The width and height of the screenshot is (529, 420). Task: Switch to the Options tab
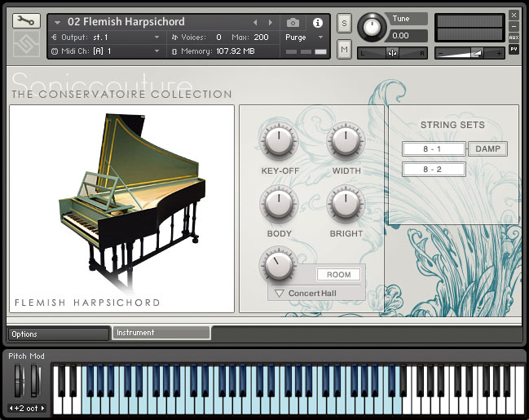(57, 334)
